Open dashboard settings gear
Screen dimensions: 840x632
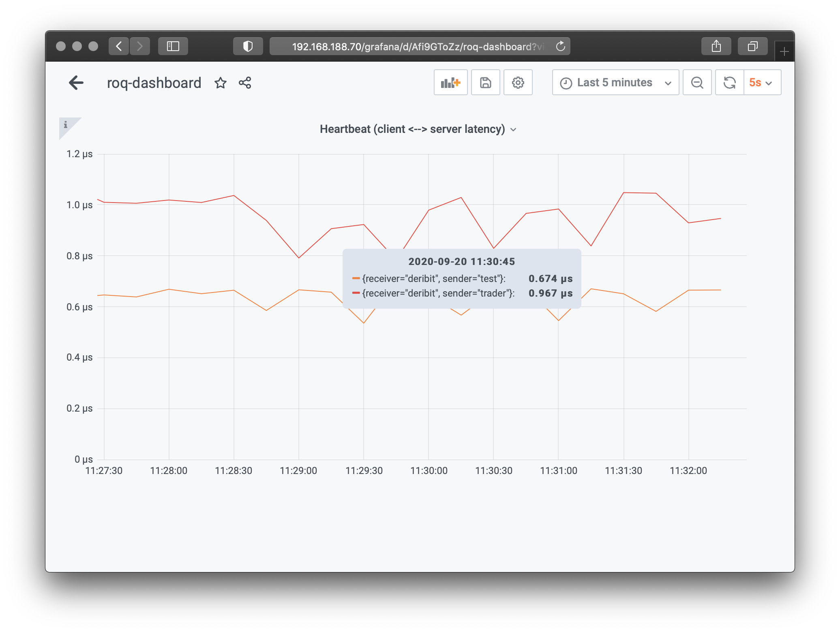tap(518, 83)
